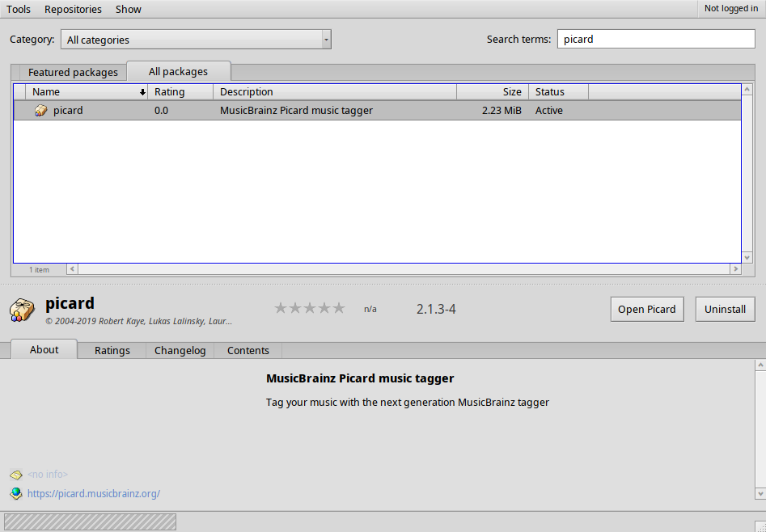
Task: Expand the All categories dropdown
Action: [196, 40]
